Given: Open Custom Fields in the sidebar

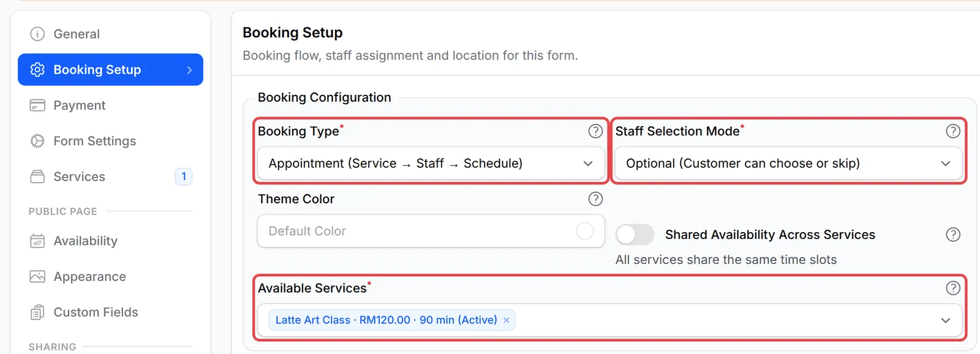Looking at the screenshot, I should 110,312.
